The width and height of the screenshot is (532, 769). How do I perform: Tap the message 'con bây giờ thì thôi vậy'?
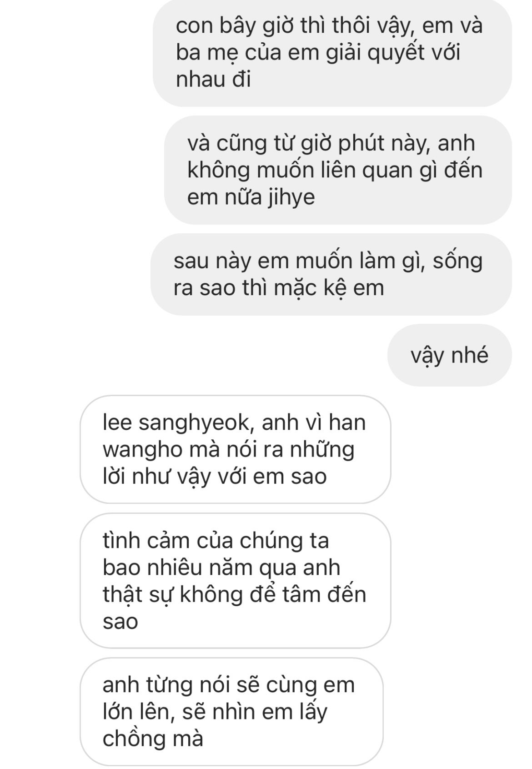[x=332, y=53]
